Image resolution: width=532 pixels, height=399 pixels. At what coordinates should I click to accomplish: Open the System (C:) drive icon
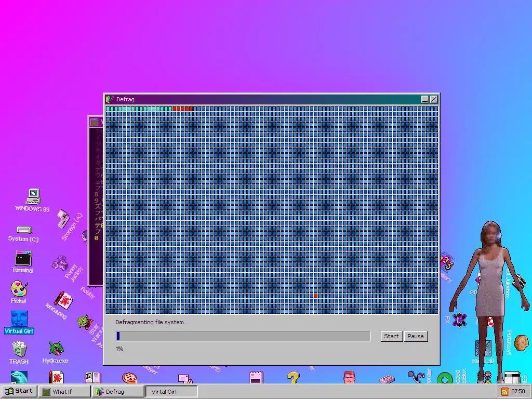24,230
